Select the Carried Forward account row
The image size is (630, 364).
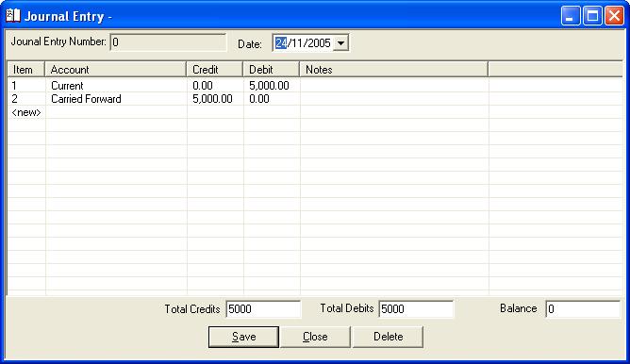pos(315,99)
